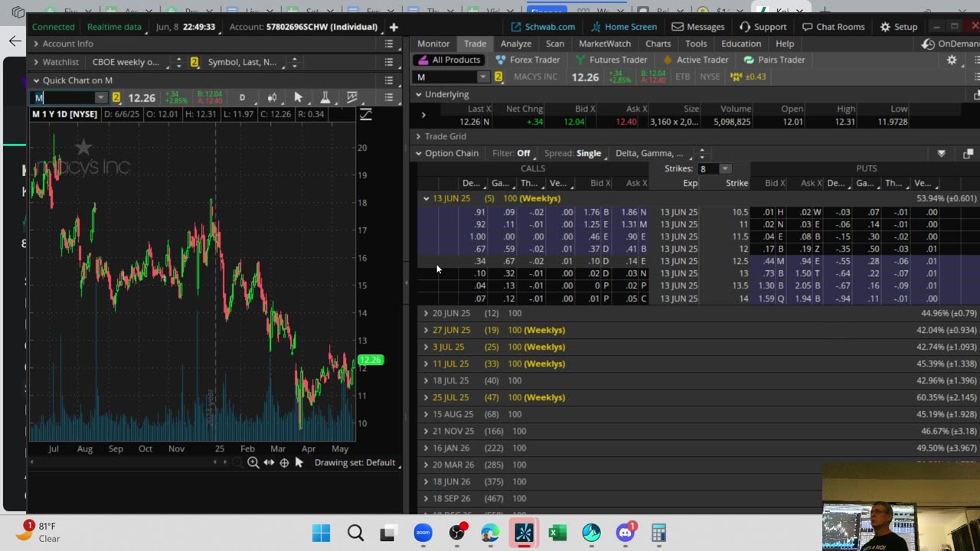Click the Futures Trader button

(x=611, y=60)
